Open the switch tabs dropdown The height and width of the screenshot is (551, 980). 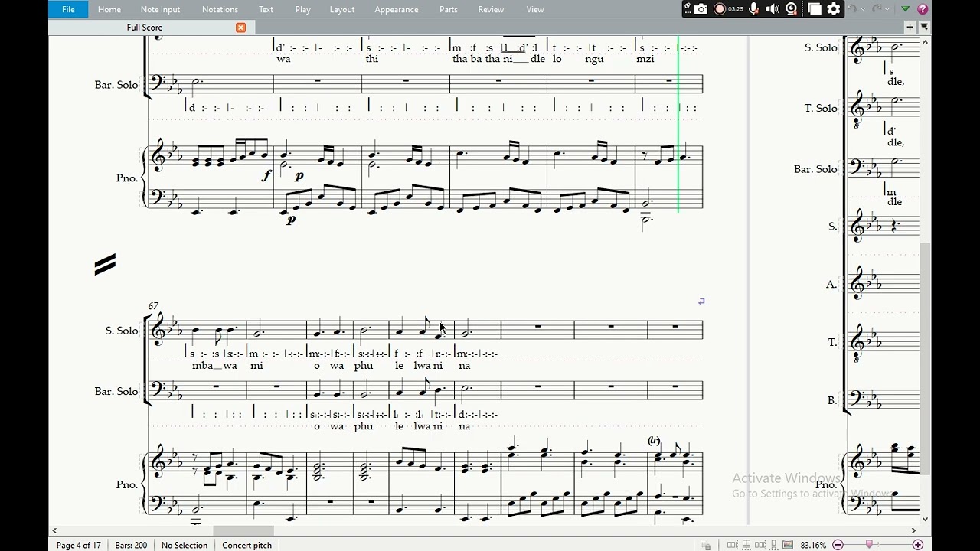pos(924,27)
